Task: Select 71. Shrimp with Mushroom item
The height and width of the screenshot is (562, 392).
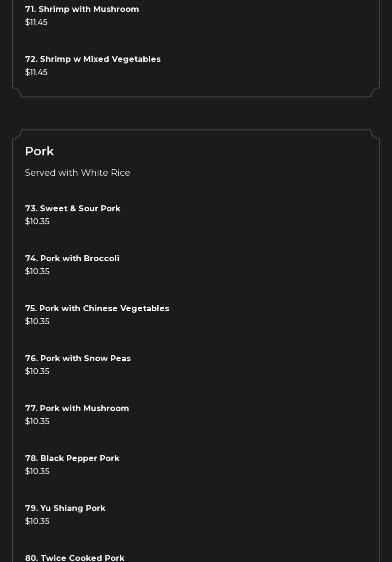Action: tap(82, 9)
